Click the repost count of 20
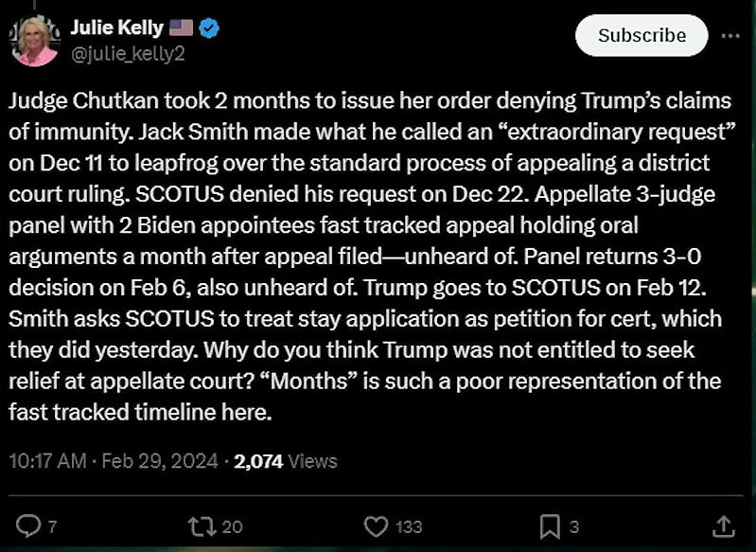756x552 pixels. click(232, 526)
